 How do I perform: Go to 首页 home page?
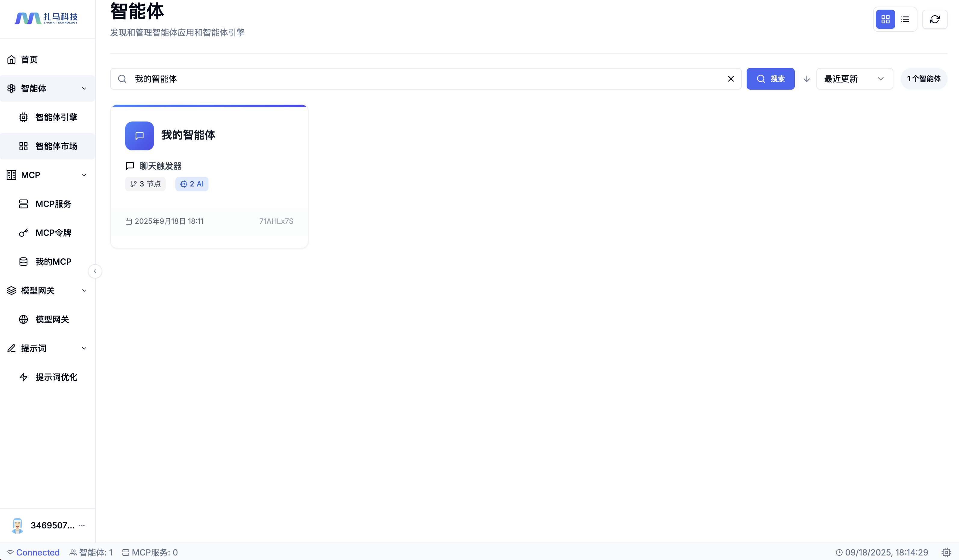coord(29,59)
